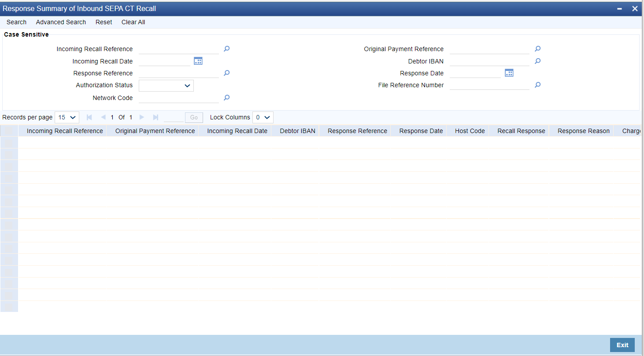The image size is (644, 356).
Task: Open calendar for Response Date
Action: tap(509, 73)
